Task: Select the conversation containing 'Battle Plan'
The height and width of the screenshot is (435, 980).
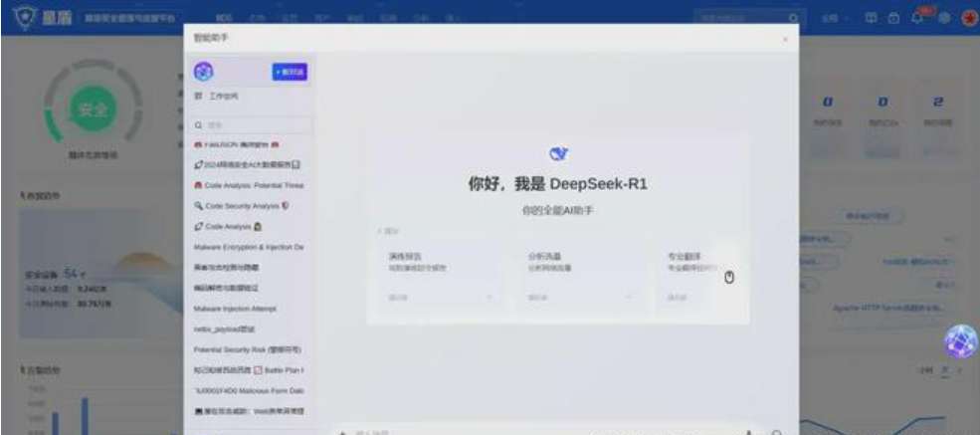Action: 248,370
